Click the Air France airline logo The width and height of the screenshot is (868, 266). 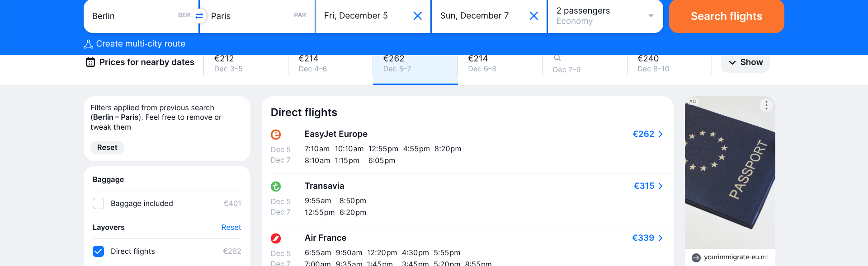point(276,238)
